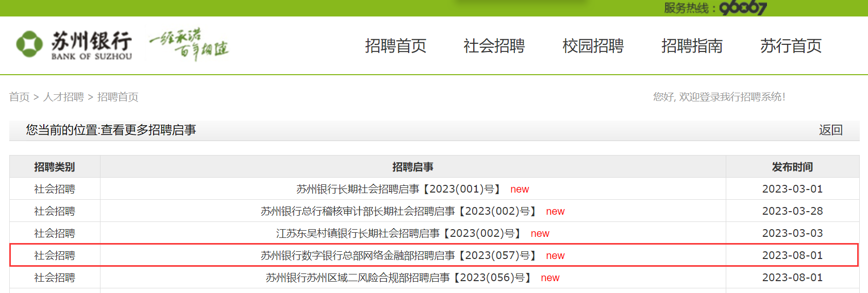Go to 首页 in the breadcrumb
This screenshot has width=868, height=293.
[20, 97]
